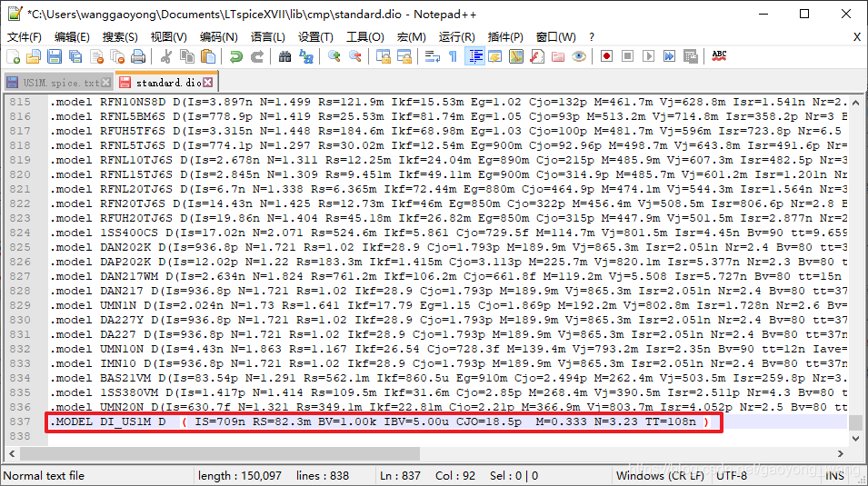Screen dimensions: 868x486
Task: Click the Save recorded macro icon
Action: [690, 56]
